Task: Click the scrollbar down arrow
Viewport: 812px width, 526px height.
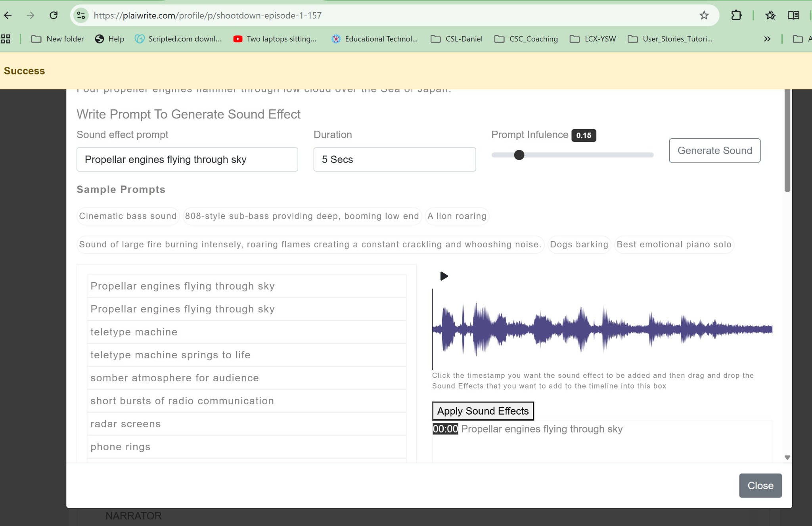Action: 787,457
